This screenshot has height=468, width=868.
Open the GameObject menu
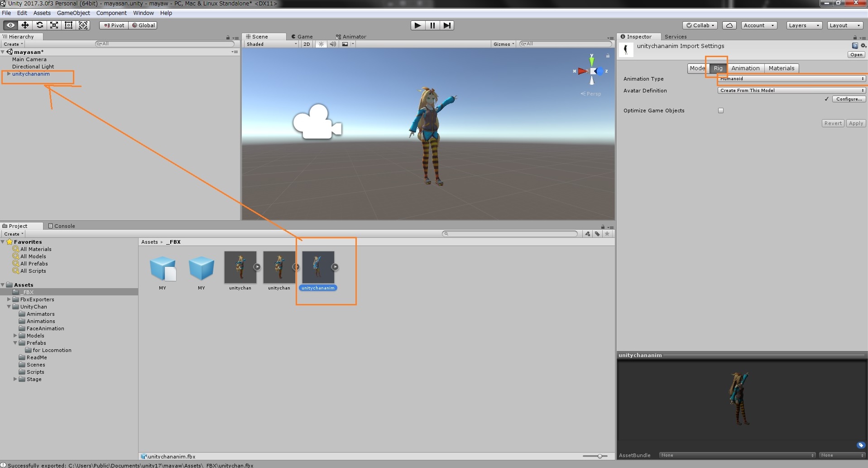73,13
